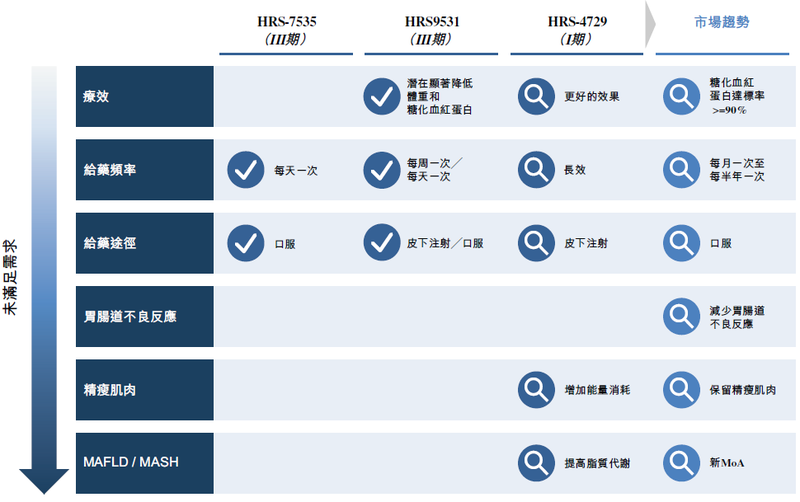The image size is (800, 502).
Task: Click the 新MoA text in bottom row
Action: pos(727,463)
